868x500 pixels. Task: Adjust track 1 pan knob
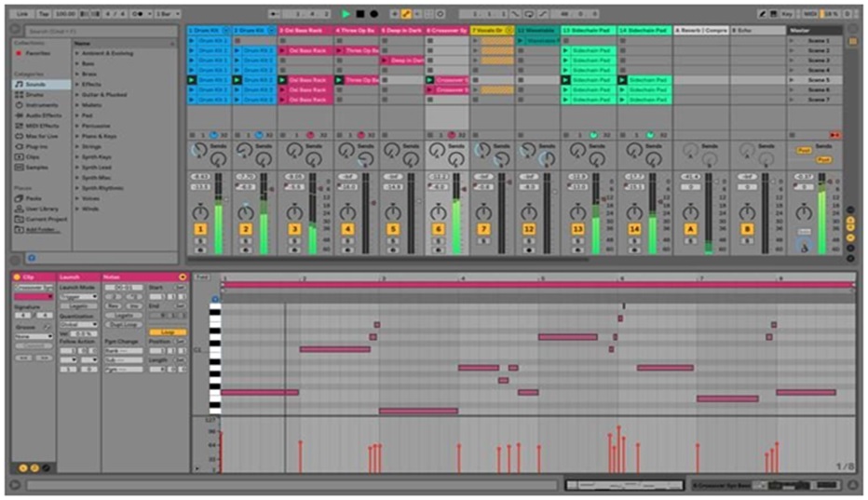pos(200,212)
